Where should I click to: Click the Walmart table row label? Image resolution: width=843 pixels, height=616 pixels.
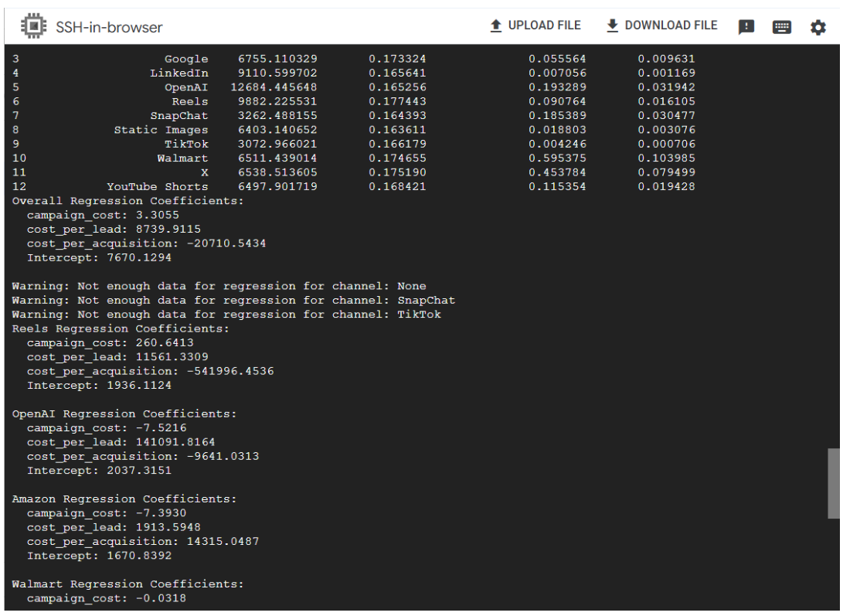click(182, 158)
